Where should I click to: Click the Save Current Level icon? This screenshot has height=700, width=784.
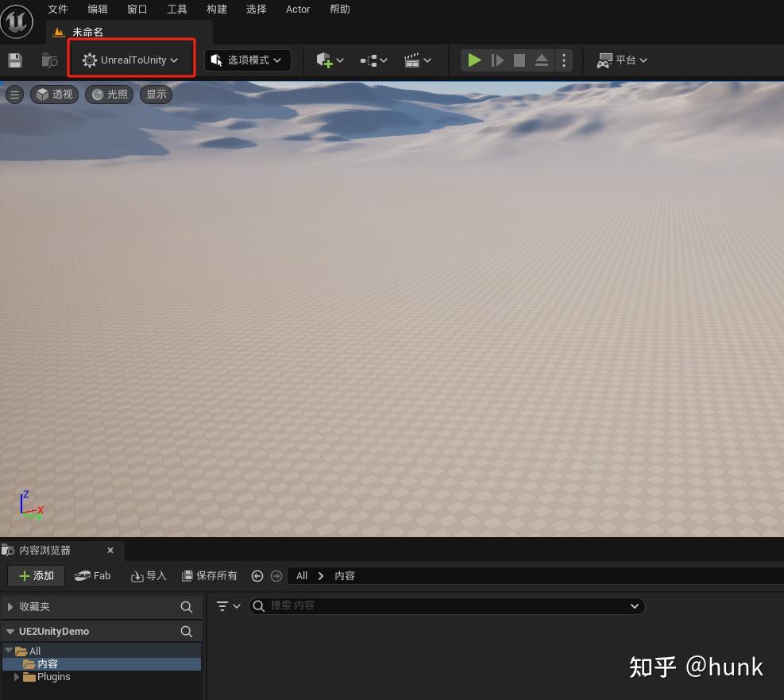point(14,60)
